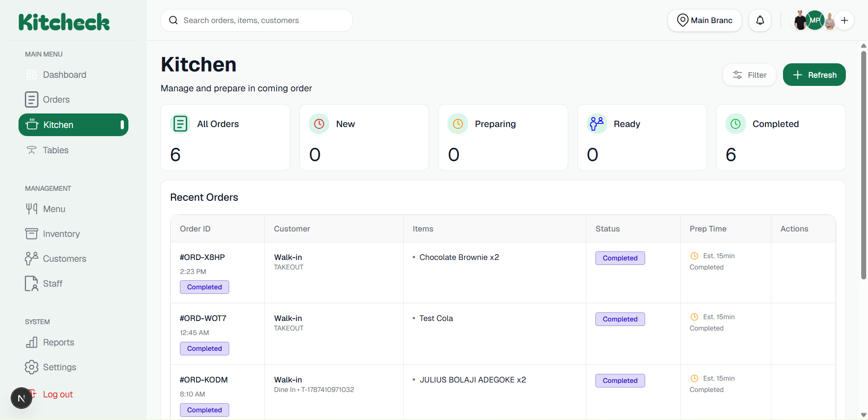Click the Inventory box icon
This screenshot has height=420, width=868.
coord(32,234)
